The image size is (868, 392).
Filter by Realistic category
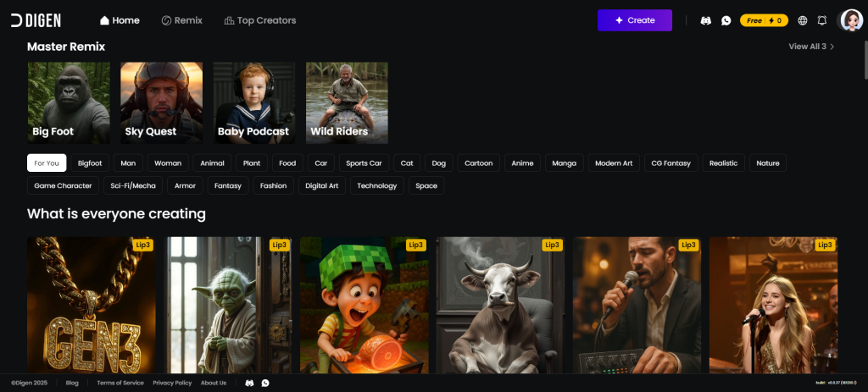tap(724, 163)
